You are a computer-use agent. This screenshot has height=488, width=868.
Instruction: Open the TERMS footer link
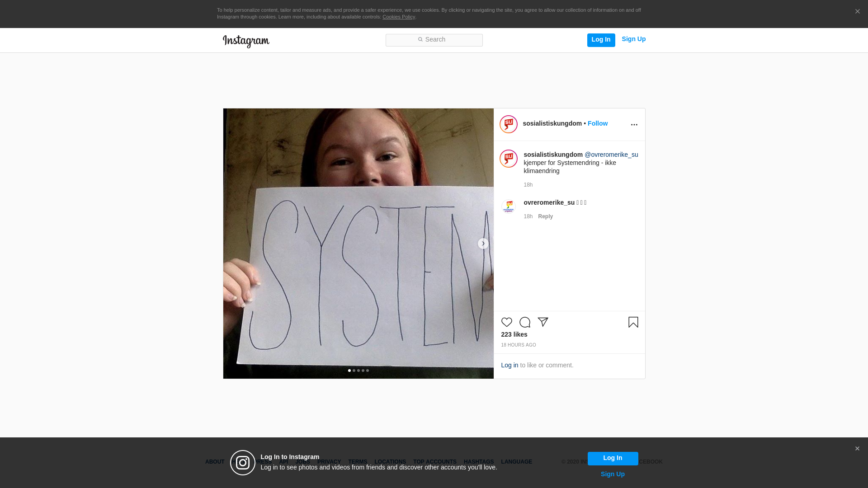click(358, 462)
